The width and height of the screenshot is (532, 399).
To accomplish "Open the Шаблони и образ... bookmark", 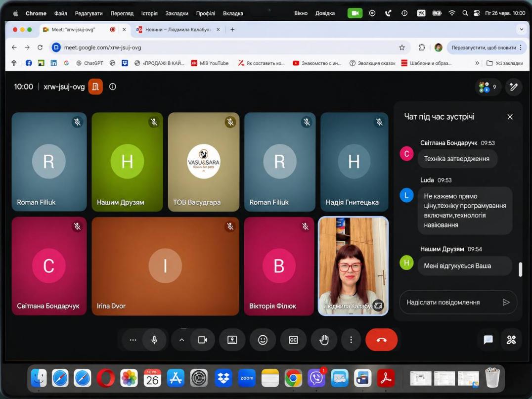I will pyautogui.click(x=427, y=63).
